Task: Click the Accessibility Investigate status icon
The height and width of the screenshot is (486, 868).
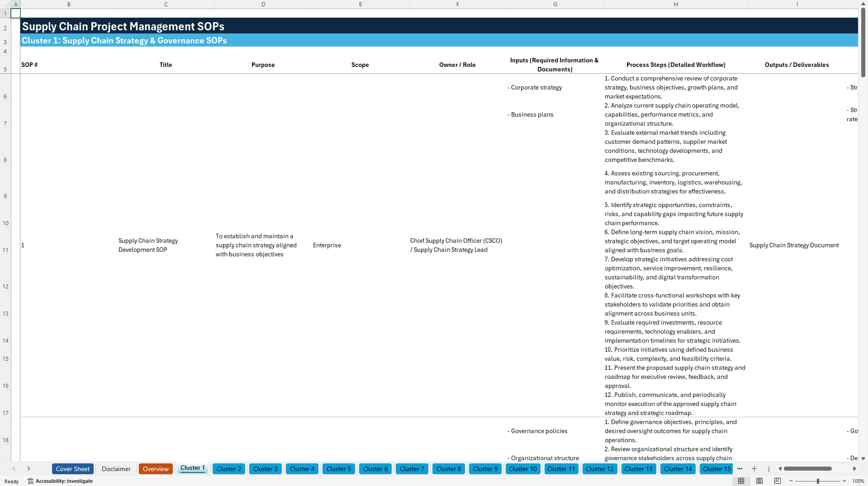Action: click(60, 481)
